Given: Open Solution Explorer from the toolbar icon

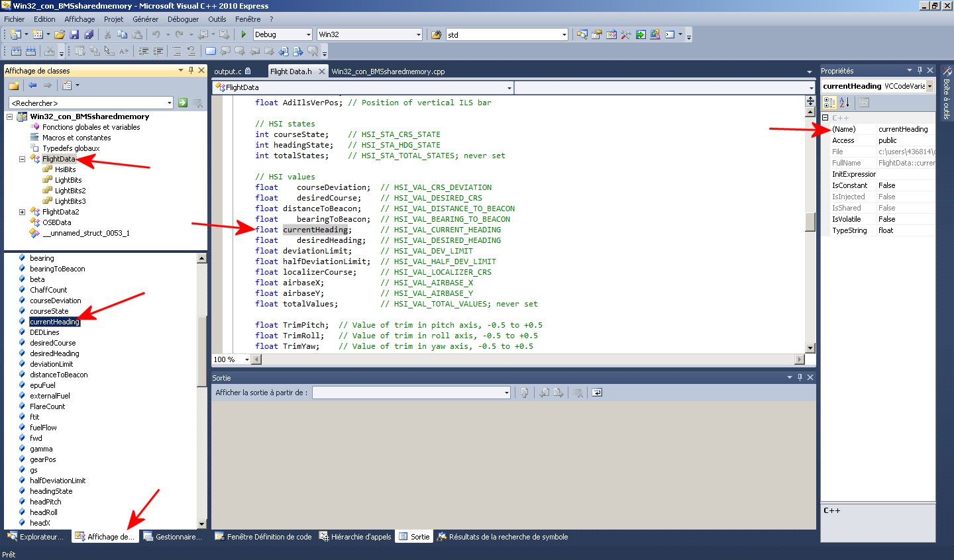Looking at the screenshot, I should click(x=582, y=34).
